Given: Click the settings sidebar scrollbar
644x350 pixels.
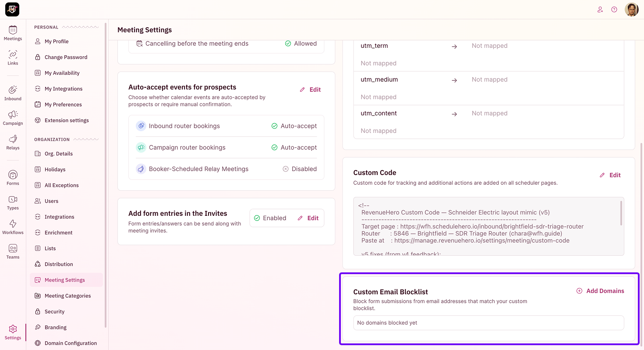Looking at the screenshot, I should 106,175.
